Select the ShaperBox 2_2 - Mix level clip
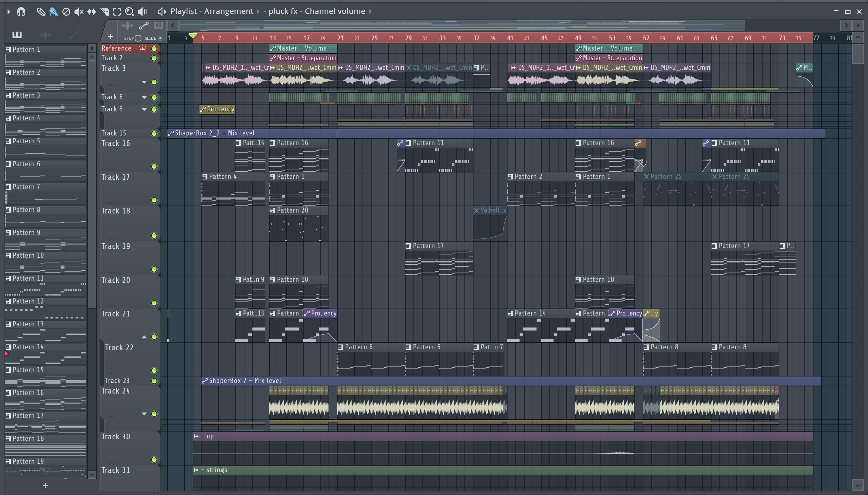868x495 pixels. [x=496, y=133]
